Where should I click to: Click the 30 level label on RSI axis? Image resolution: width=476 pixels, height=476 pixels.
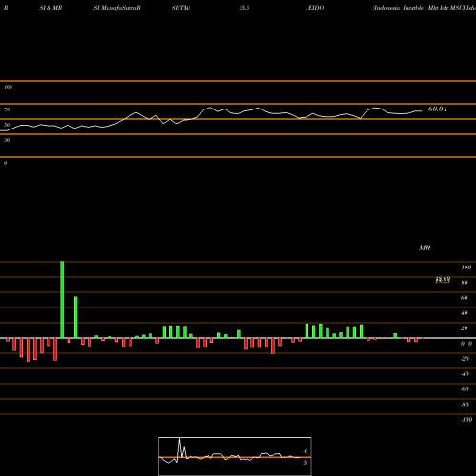coord(7,140)
